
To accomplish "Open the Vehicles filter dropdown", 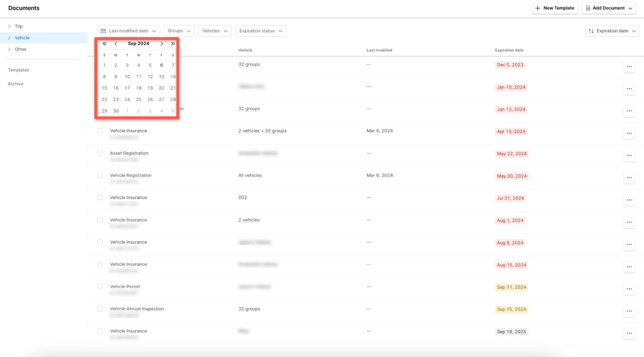I will 215,31.
